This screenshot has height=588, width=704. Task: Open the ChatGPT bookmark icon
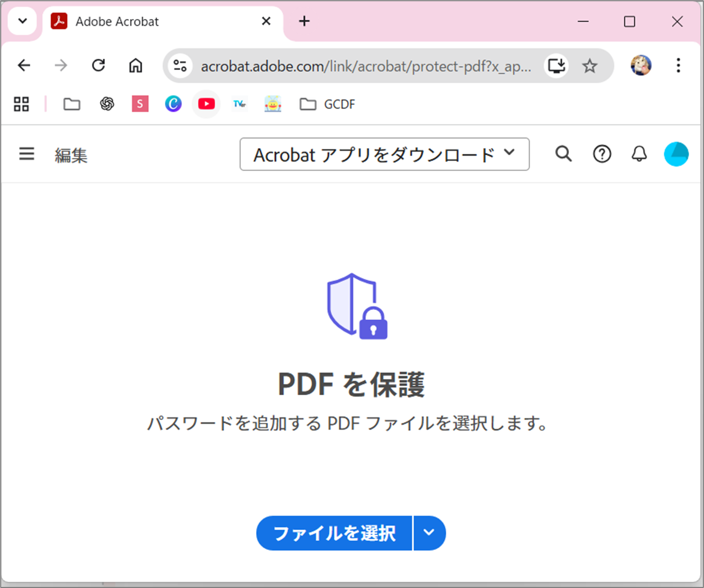(107, 104)
